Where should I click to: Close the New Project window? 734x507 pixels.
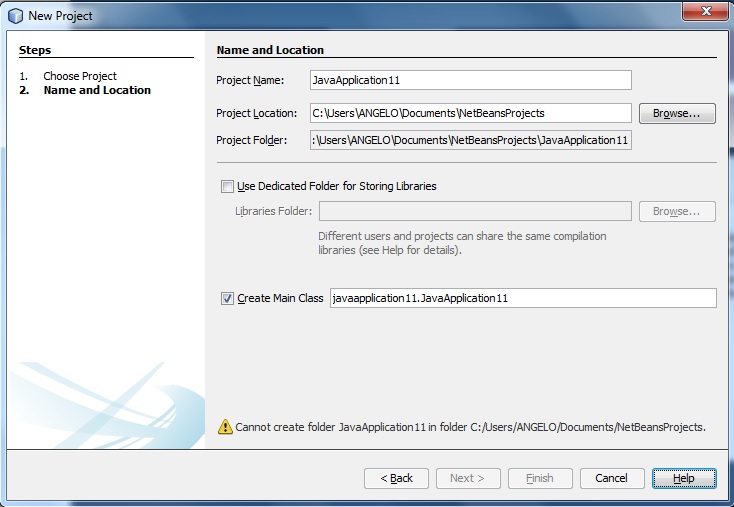[705, 11]
